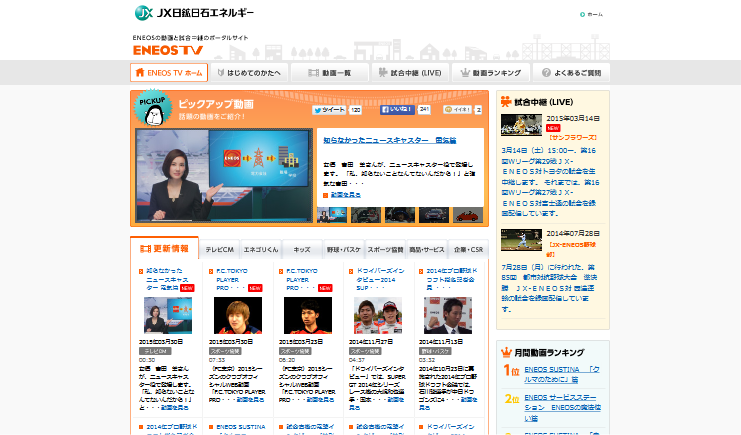Viewport: 741px width, 435px height.
Task: Switch to the 更新情報 tab
Action: coord(164,248)
